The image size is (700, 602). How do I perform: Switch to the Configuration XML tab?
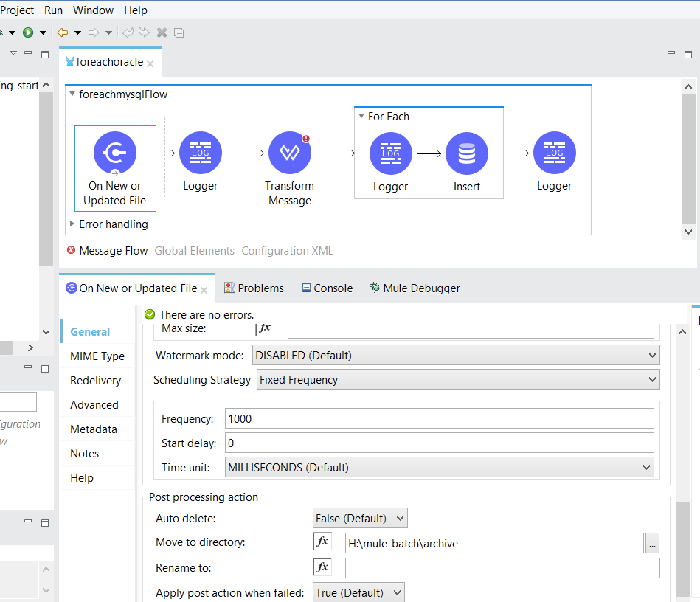click(x=287, y=250)
